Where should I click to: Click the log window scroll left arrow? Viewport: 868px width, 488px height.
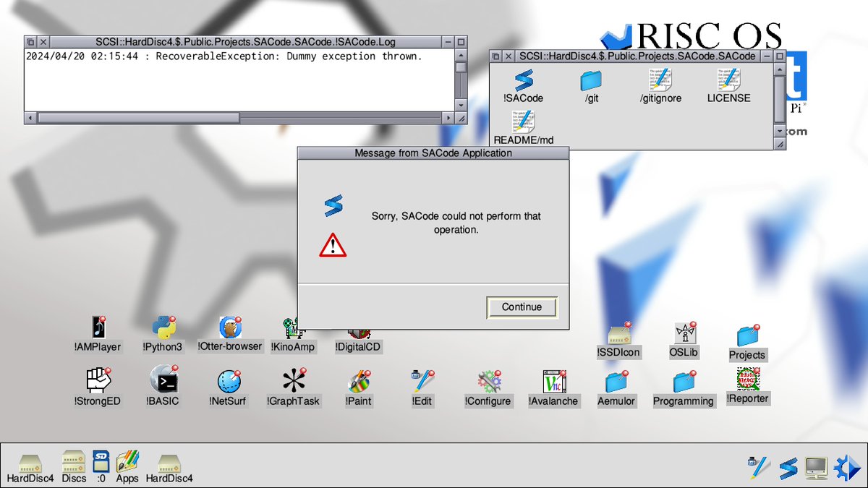[30, 117]
